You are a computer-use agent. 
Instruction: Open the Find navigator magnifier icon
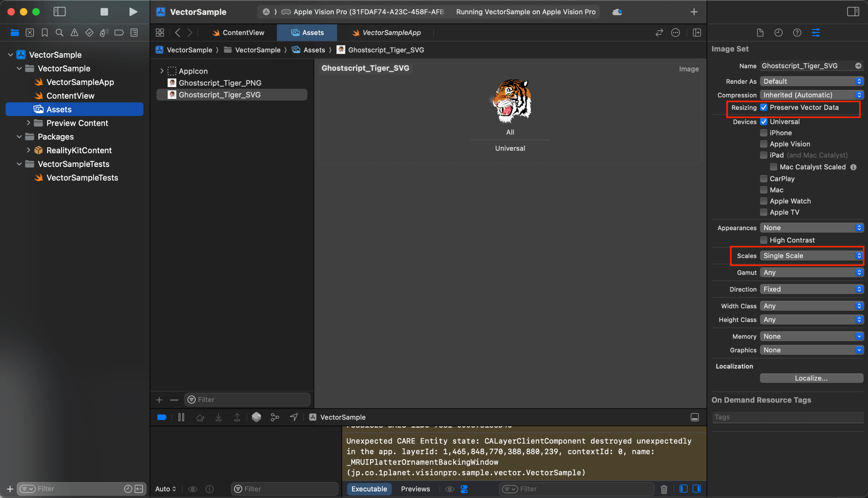tap(59, 33)
